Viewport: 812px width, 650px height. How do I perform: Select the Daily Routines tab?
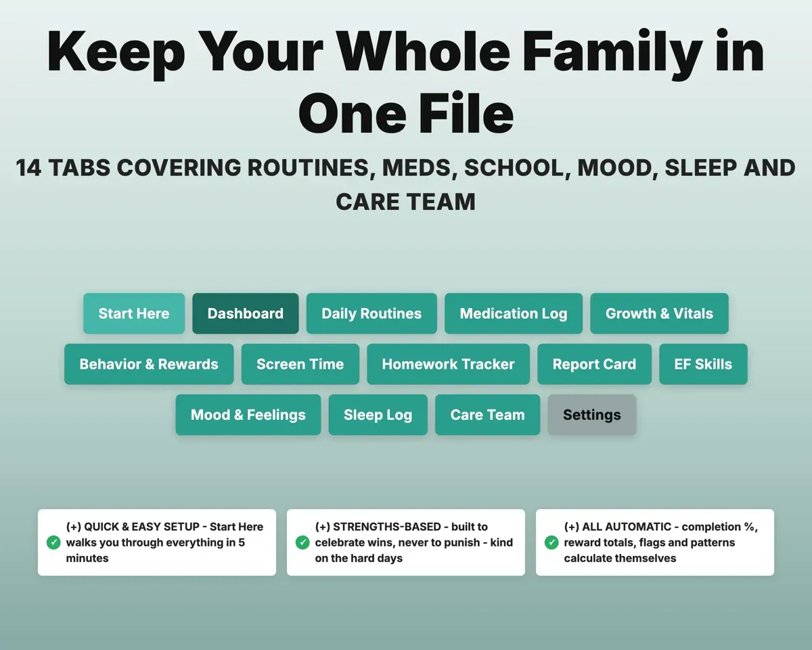click(x=371, y=313)
